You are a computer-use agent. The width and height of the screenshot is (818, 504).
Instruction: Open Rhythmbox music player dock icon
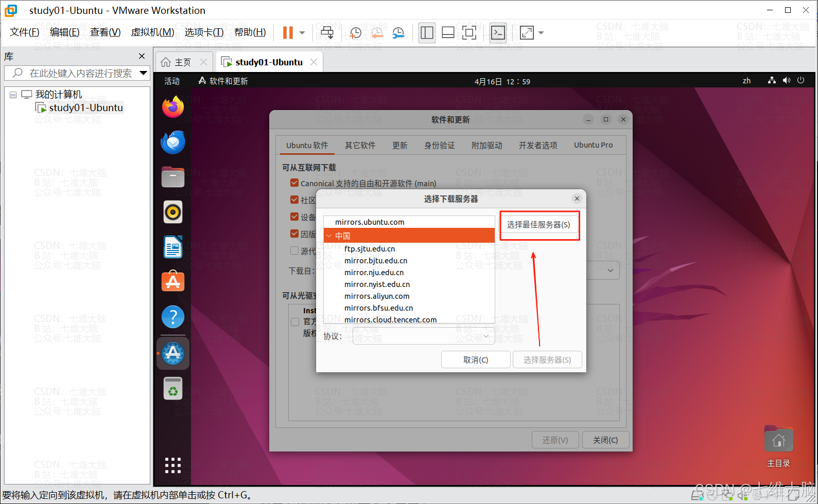[x=173, y=212]
